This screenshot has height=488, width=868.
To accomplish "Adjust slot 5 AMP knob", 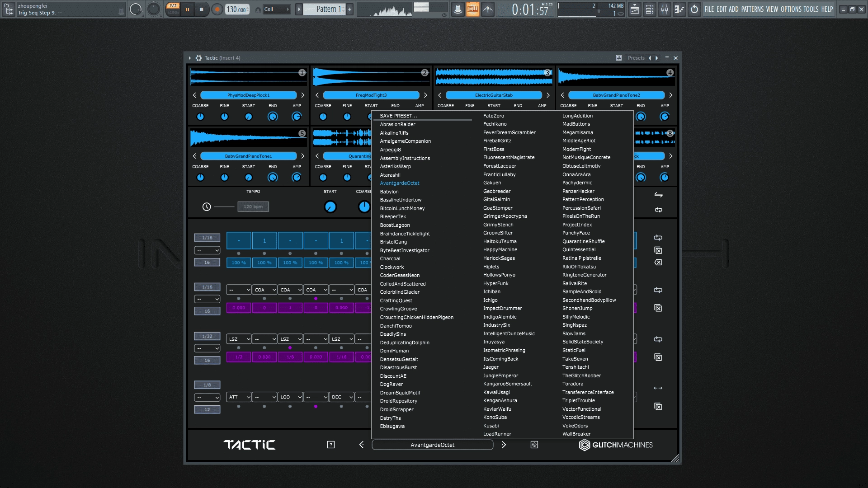I will 297,178.
